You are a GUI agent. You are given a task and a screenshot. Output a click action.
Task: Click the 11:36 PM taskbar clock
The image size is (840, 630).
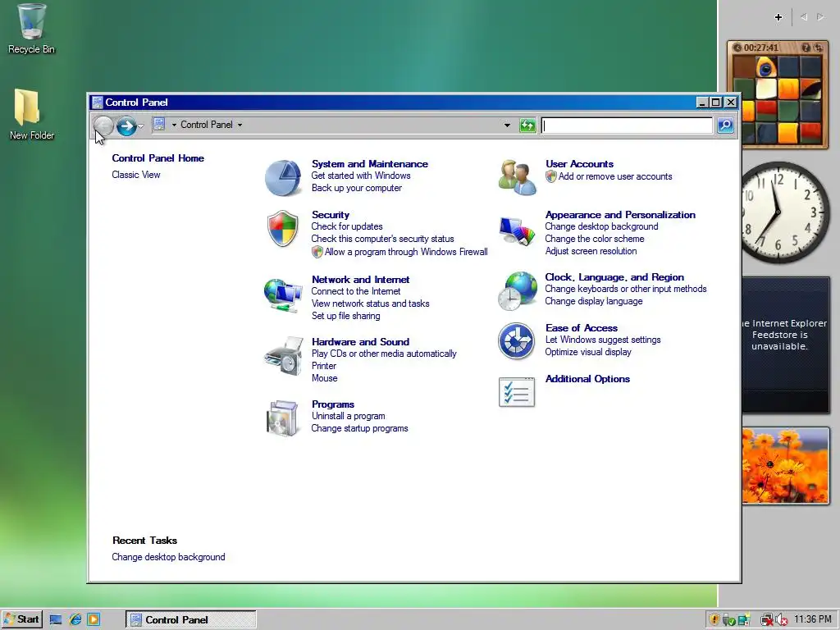click(x=813, y=619)
